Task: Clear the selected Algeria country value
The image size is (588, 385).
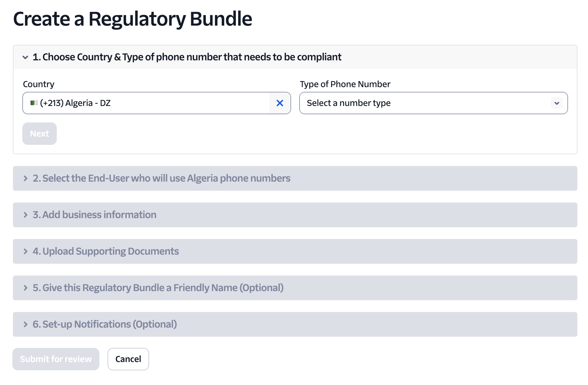Action: (x=280, y=103)
